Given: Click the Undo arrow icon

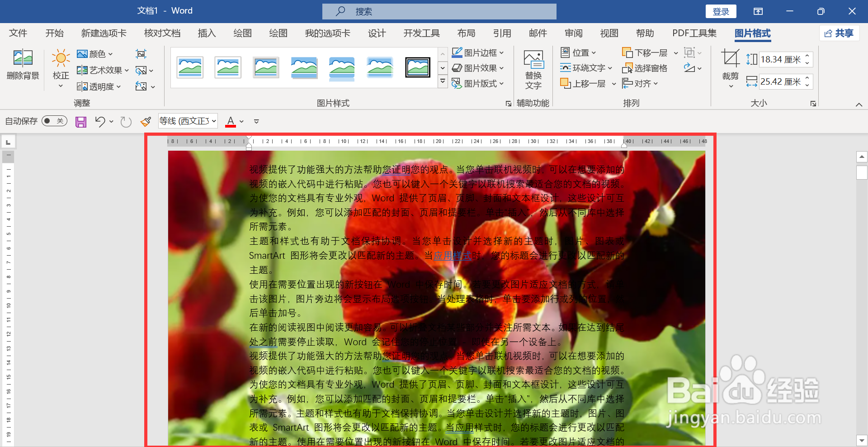Looking at the screenshot, I should tap(100, 121).
